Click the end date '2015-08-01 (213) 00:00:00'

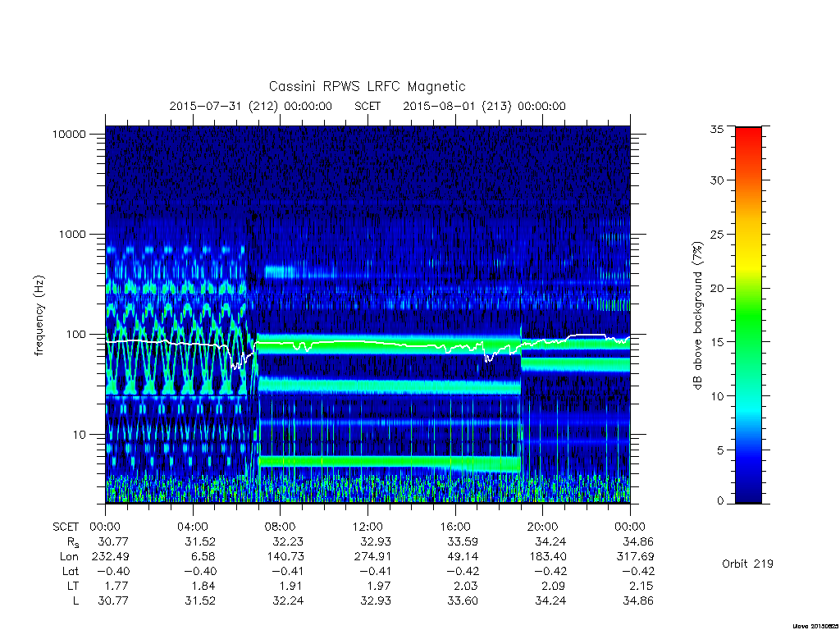point(484,106)
